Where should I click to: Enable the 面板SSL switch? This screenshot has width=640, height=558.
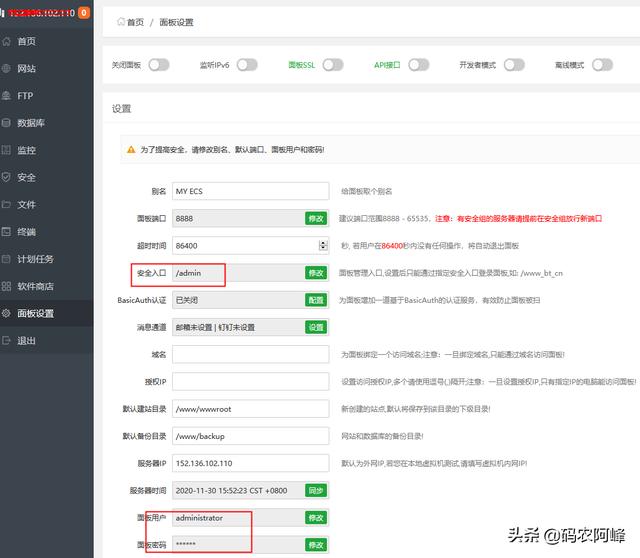333,65
